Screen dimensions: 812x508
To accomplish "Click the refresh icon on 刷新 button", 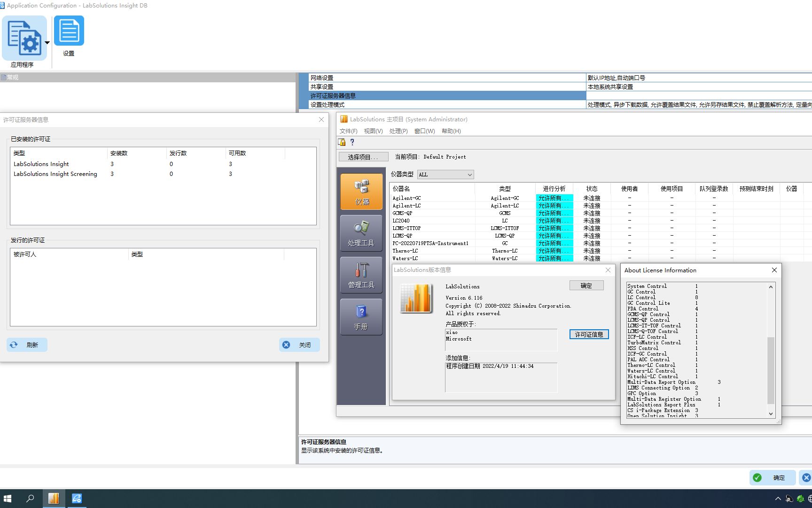I will (x=14, y=345).
